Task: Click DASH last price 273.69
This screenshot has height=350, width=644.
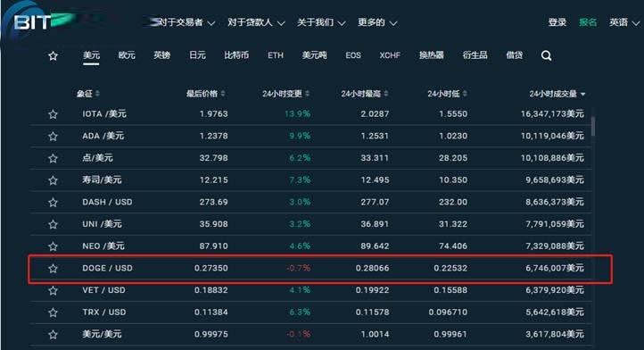Action: click(213, 202)
